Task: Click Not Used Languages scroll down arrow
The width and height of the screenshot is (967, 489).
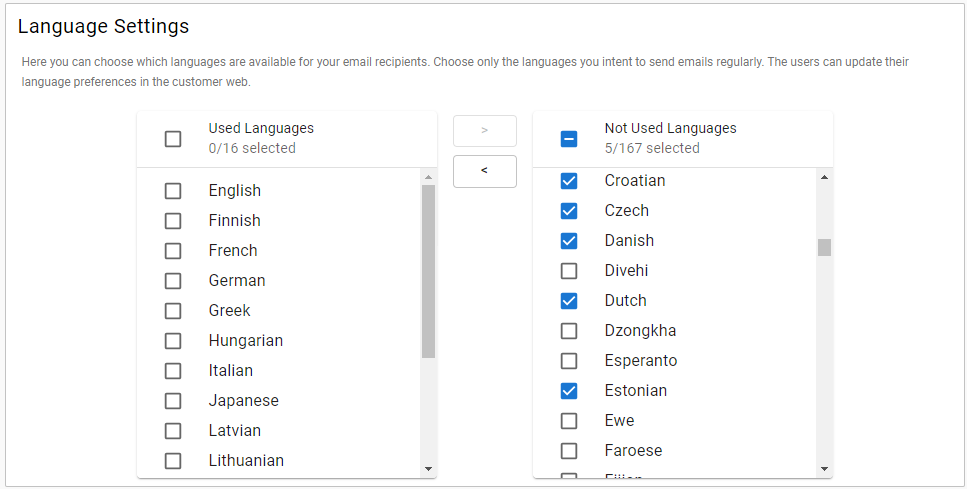Action: 824,468
